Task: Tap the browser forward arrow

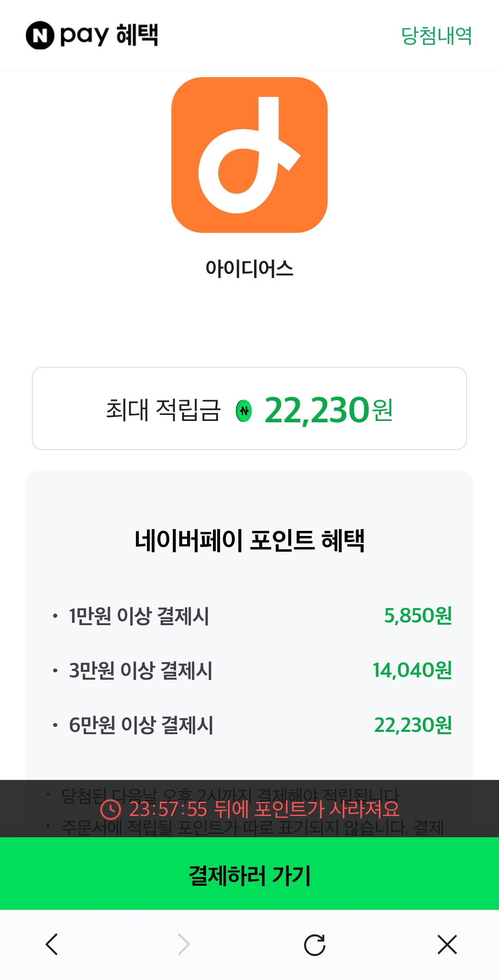Action: pyautogui.click(x=184, y=944)
